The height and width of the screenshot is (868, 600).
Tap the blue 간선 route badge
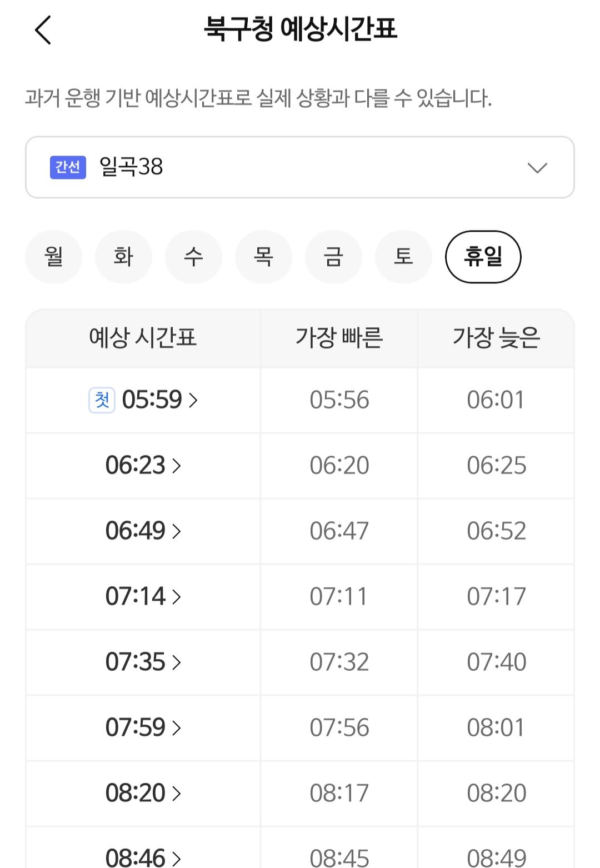tap(68, 167)
